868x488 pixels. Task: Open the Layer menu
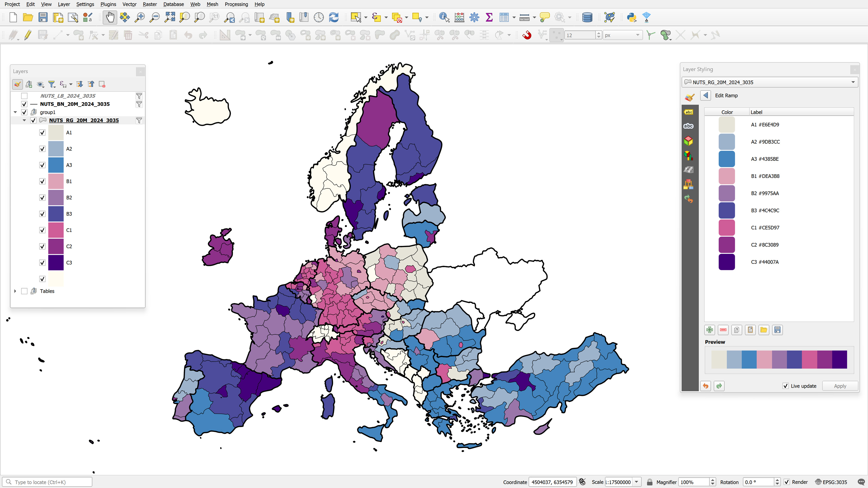click(64, 4)
